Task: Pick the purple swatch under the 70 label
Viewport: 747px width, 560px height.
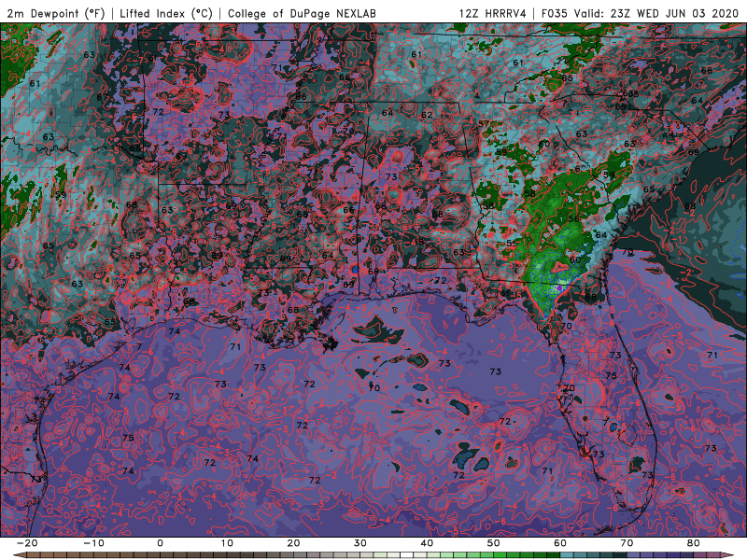Action: coord(634,555)
